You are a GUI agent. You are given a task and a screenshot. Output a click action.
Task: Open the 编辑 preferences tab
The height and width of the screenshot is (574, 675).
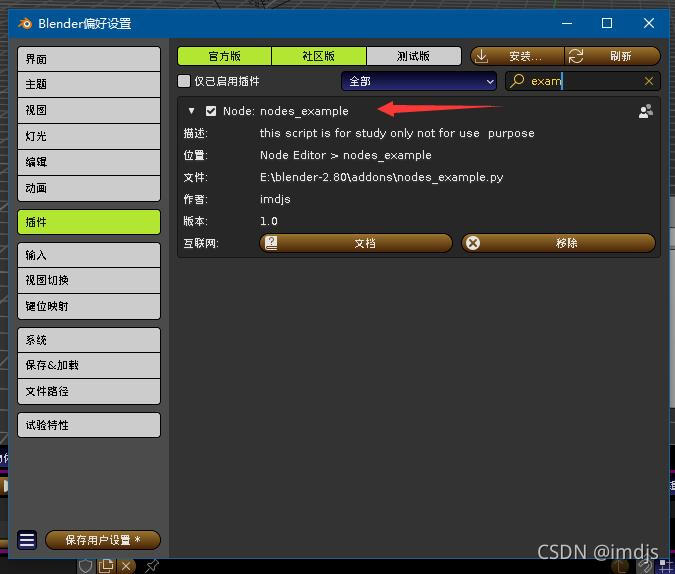(x=89, y=162)
